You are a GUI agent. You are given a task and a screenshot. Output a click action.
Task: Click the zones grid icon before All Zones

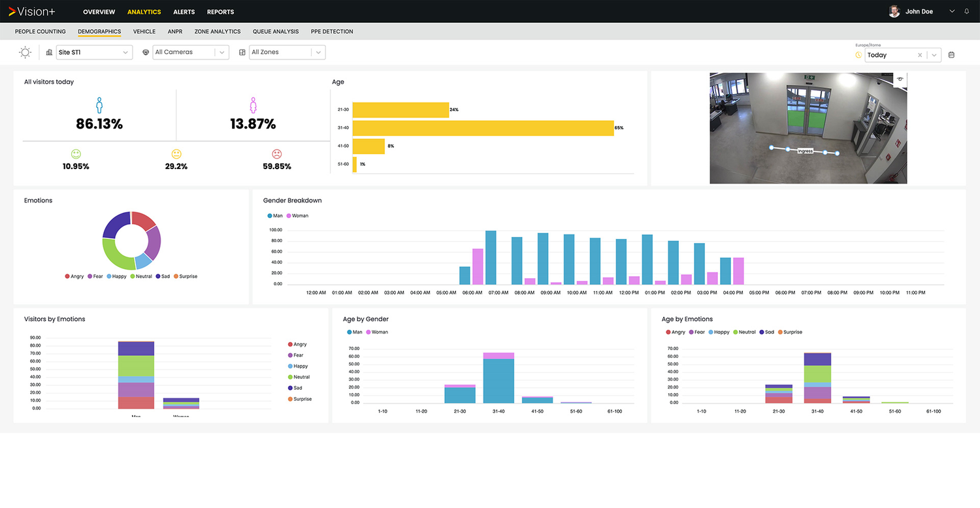[242, 52]
